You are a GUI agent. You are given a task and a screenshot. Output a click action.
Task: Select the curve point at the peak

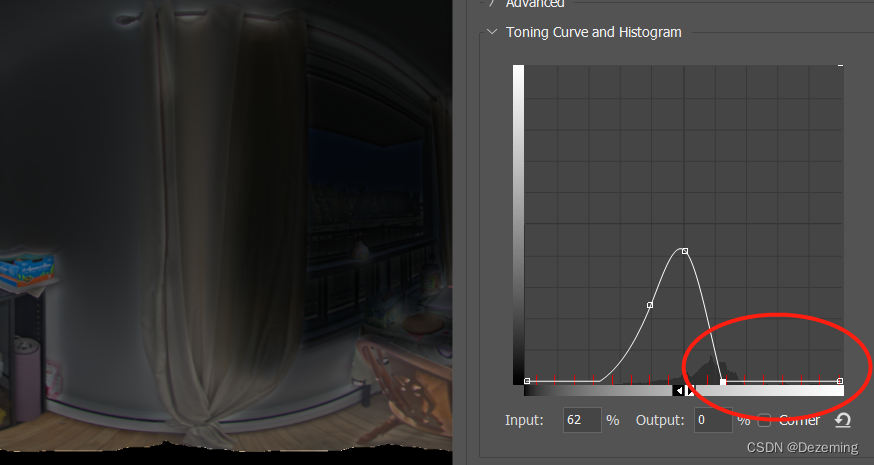pyautogui.click(x=685, y=251)
